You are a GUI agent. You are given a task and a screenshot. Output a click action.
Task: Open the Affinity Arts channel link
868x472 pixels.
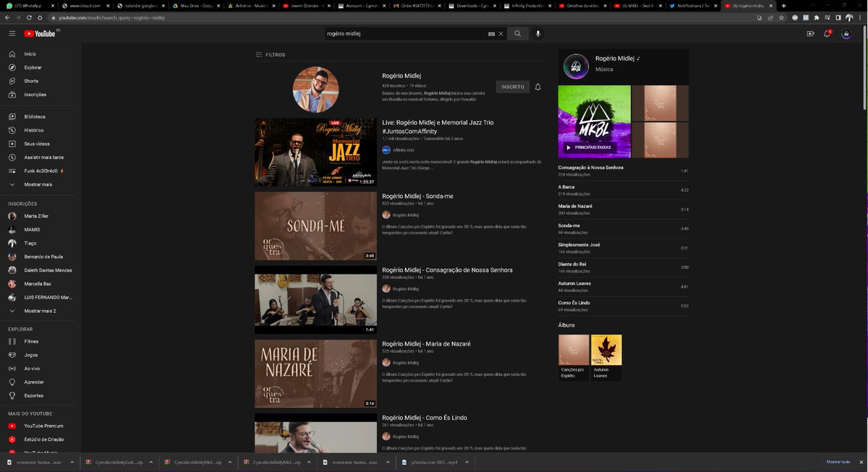pyautogui.click(x=403, y=150)
